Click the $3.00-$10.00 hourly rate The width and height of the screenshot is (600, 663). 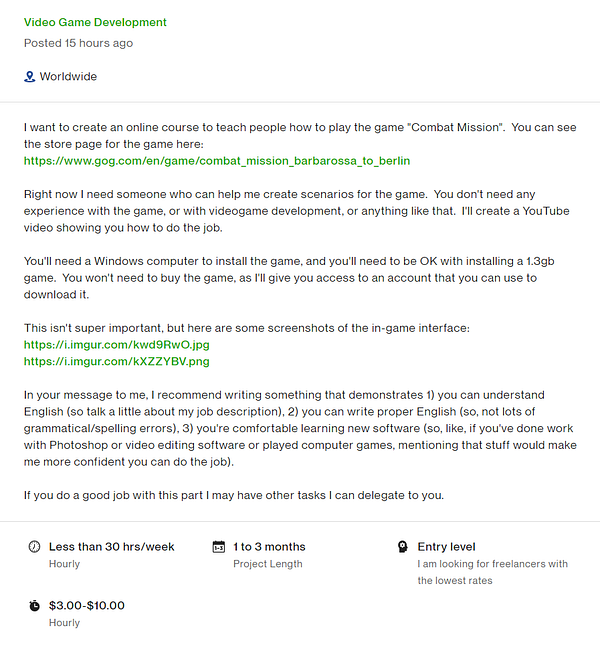click(87, 605)
